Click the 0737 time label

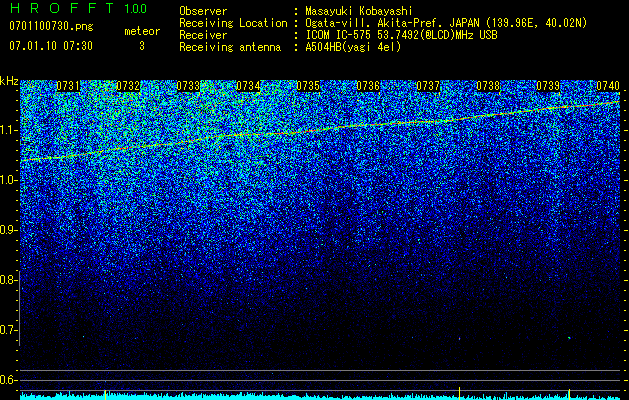click(428, 86)
